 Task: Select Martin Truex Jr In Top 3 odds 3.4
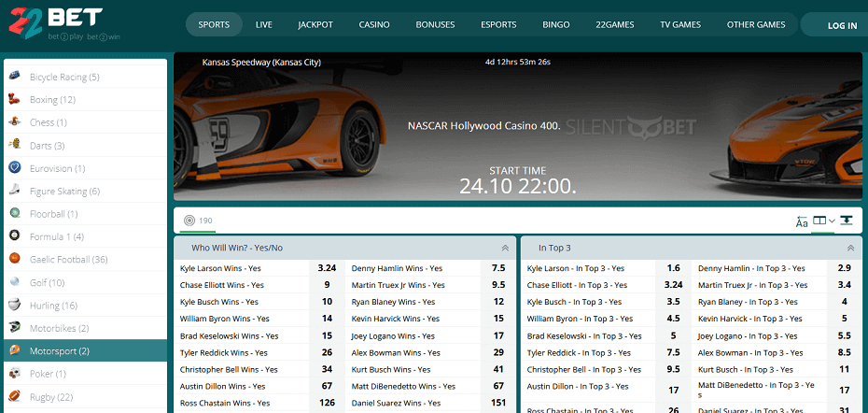tap(844, 285)
